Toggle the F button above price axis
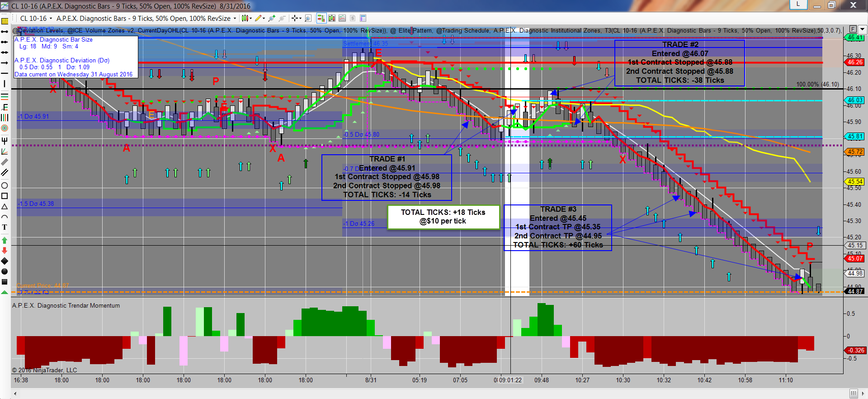Image resolution: width=868 pixels, height=399 pixels. point(853,29)
